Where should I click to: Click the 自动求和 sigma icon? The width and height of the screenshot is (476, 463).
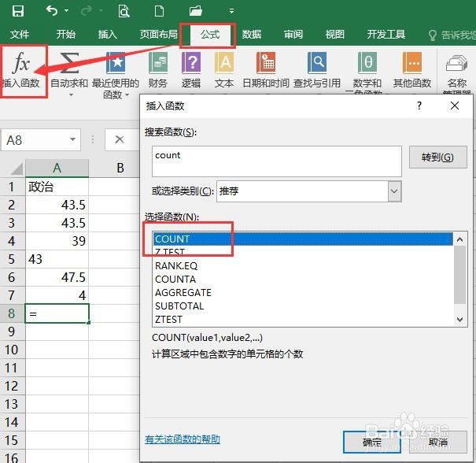(69, 63)
